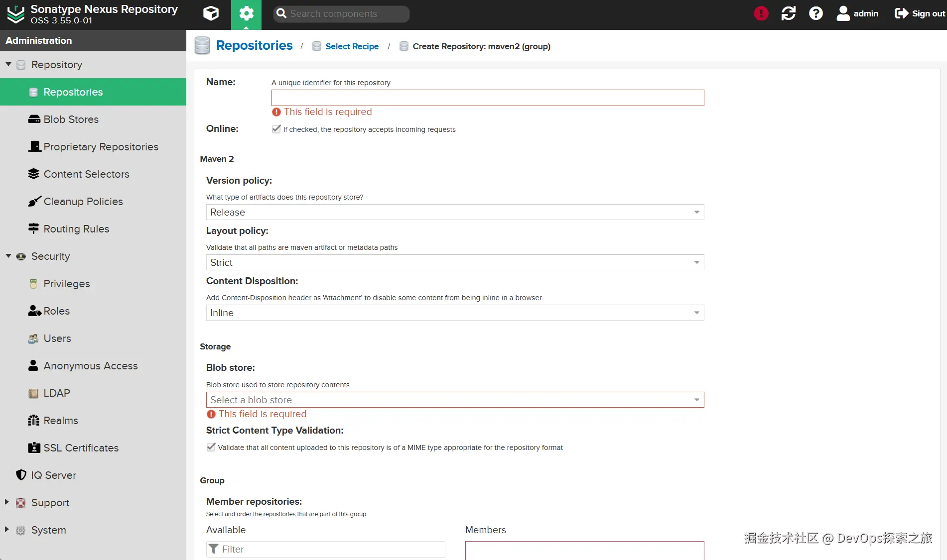The width and height of the screenshot is (947, 560).
Task: Toggle the Strict Content Type Validation checkbox
Action: pos(211,447)
